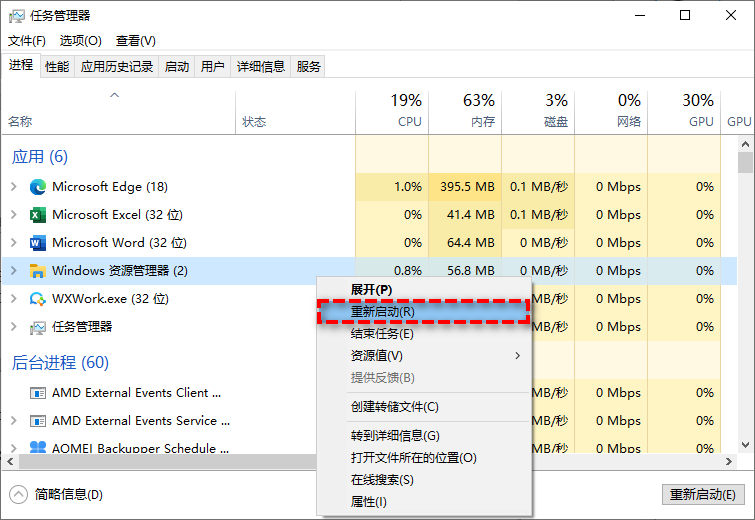This screenshot has width=755, height=520.
Task: Sort by the 磁盘 column header
Action: (538, 112)
